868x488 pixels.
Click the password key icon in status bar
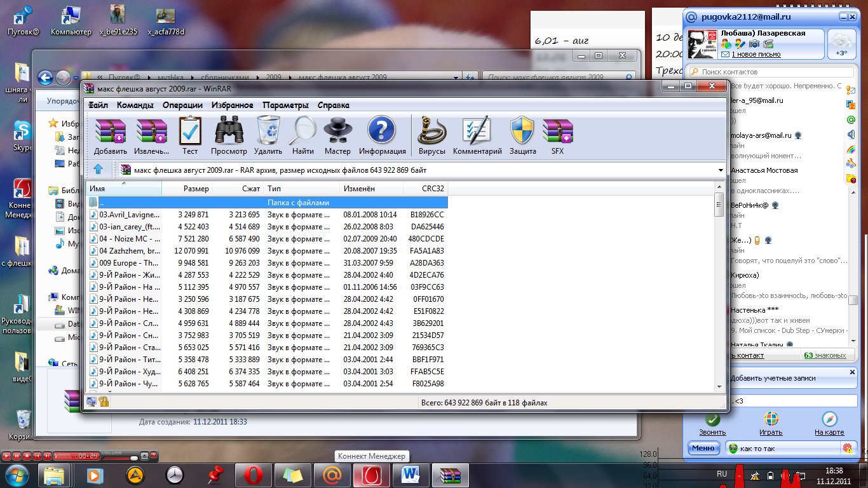point(104,402)
